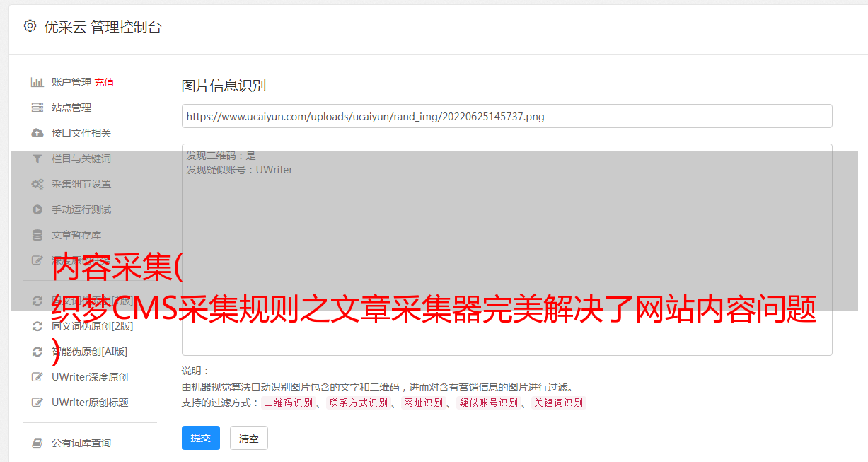Image resolution: width=868 pixels, height=462 pixels.
Task: Open 手动运行测试 in the sidebar
Action: 81,209
